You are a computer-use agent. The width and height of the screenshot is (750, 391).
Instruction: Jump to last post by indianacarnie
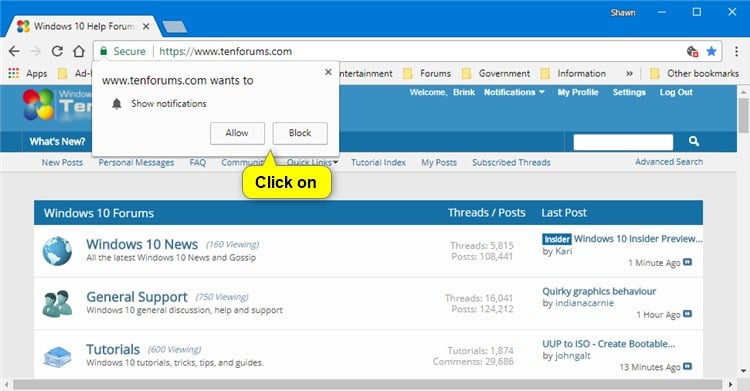[687, 314]
